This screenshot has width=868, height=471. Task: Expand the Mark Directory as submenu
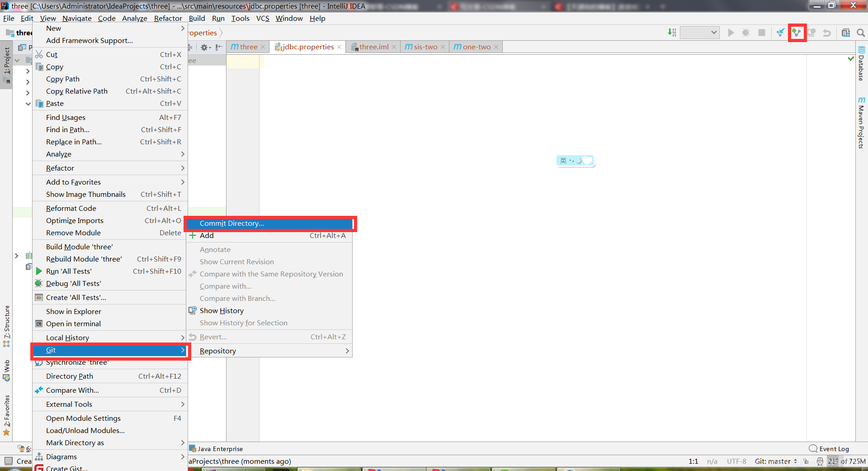(110, 443)
